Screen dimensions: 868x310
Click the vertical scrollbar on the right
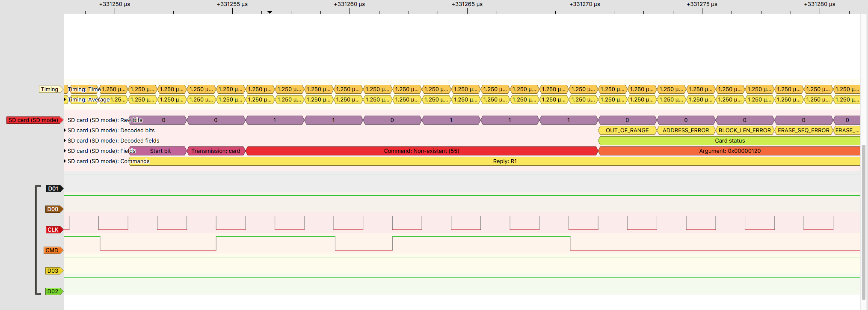coord(864,222)
